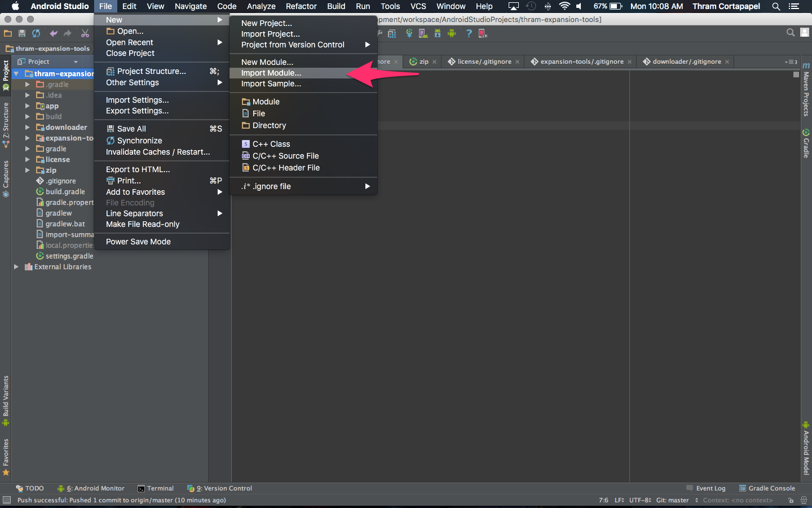
Task: Click the red device icon after Help
Action: (483, 34)
